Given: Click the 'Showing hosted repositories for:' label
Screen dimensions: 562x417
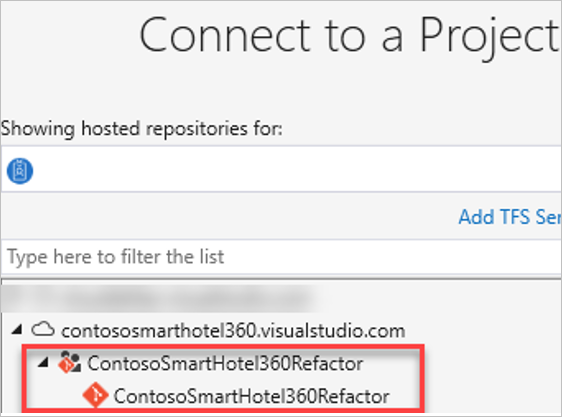Looking at the screenshot, I should pos(142,128).
